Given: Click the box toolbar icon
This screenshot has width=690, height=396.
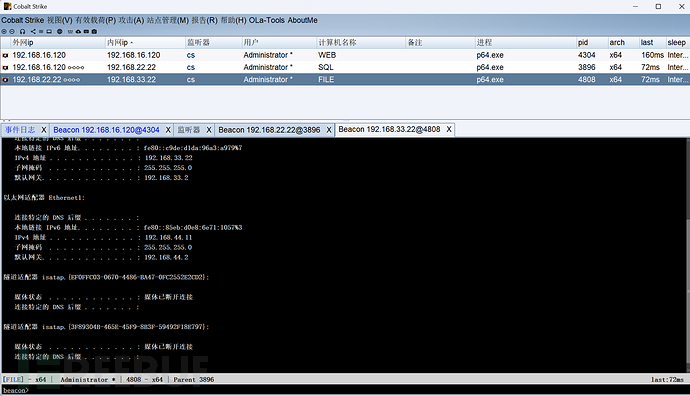Looking at the screenshot, I should 94,32.
